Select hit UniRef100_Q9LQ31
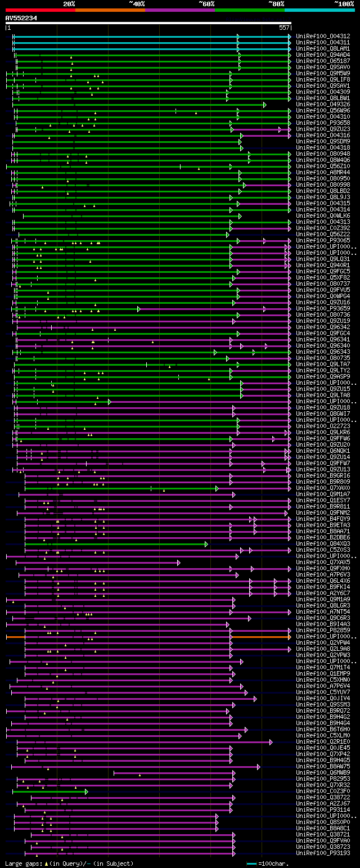Screen dimensions: 360x868 tap(323, 259)
